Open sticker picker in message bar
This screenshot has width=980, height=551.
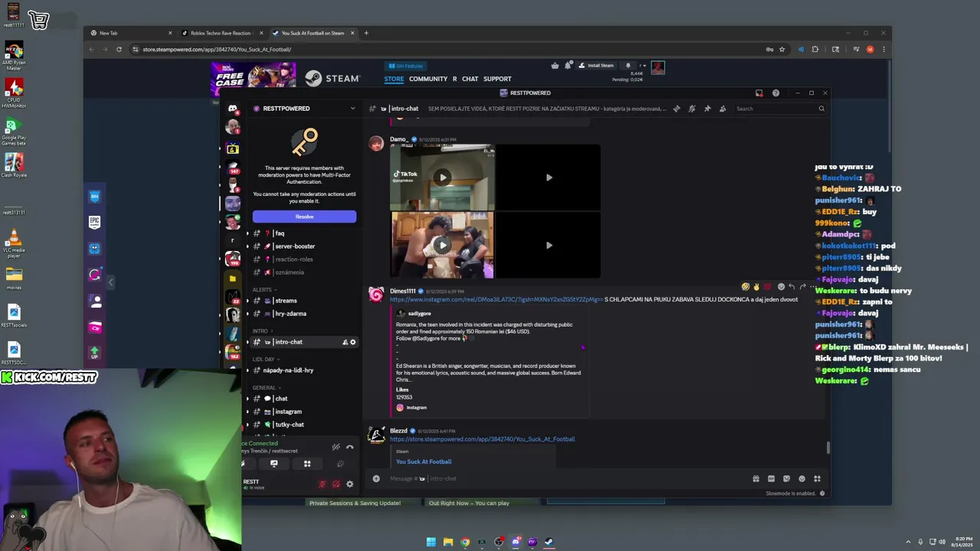786,479
